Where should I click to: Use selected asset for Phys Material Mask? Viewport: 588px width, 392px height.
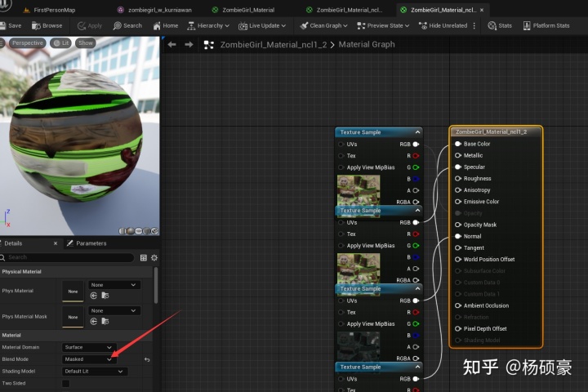[x=94, y=322]
